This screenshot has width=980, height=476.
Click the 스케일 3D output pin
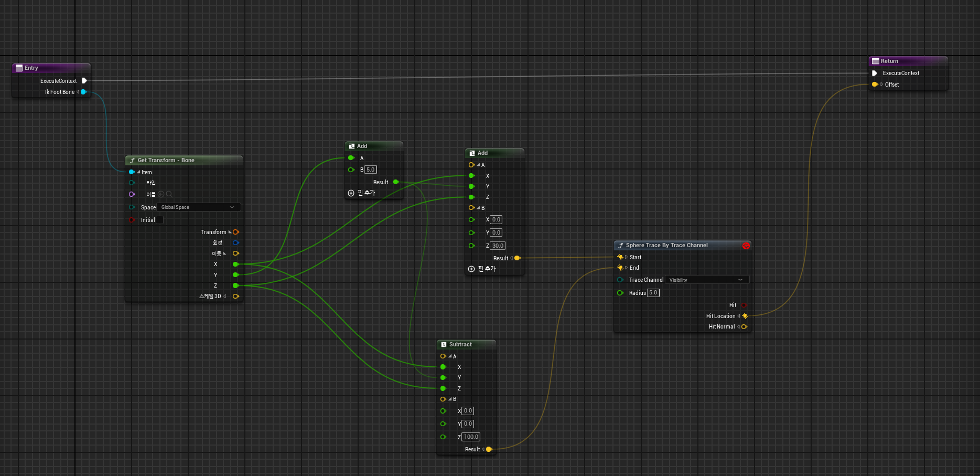coord(236,297)
